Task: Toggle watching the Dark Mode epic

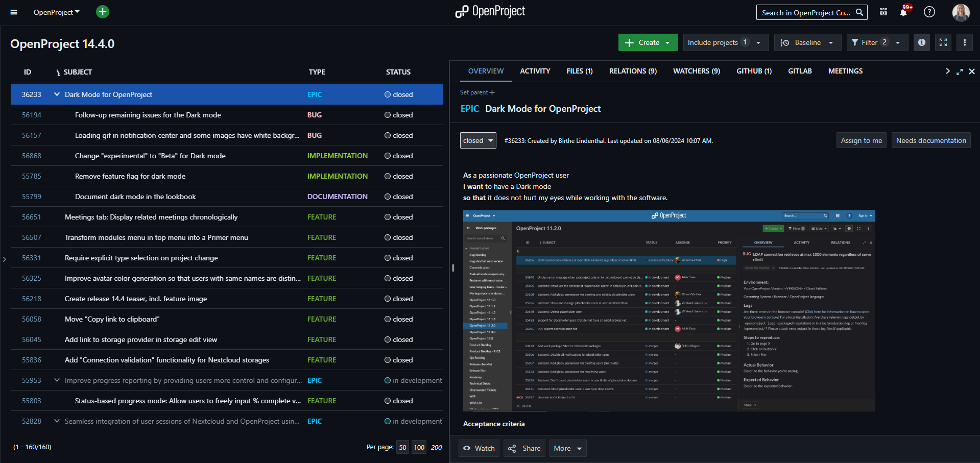Action: point(479,448)
